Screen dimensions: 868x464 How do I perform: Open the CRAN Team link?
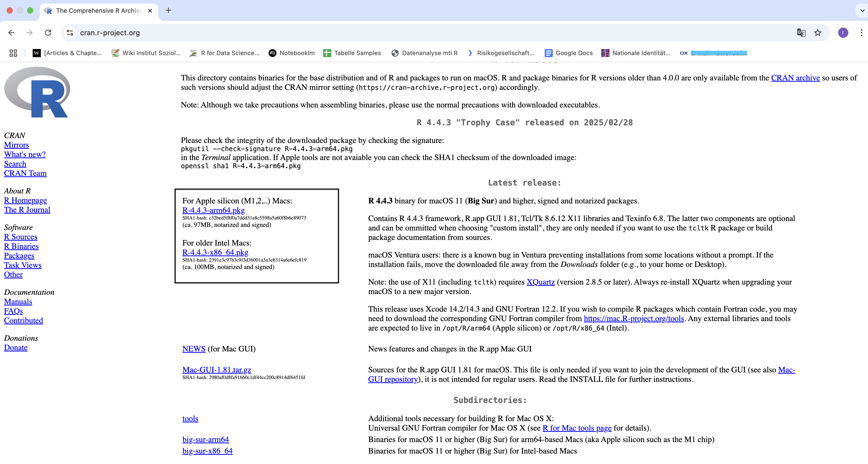pos(25,173)
